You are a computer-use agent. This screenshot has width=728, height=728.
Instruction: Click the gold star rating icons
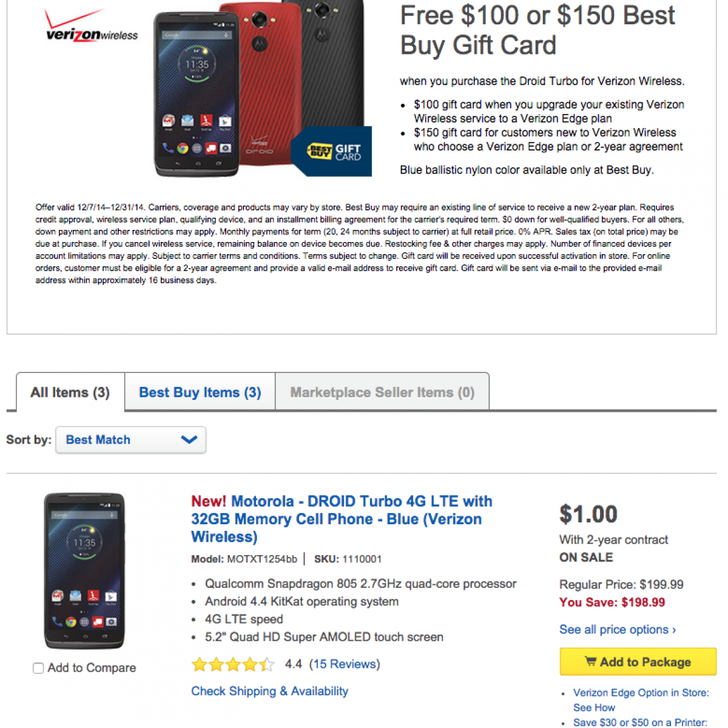(x=233, y=665)
